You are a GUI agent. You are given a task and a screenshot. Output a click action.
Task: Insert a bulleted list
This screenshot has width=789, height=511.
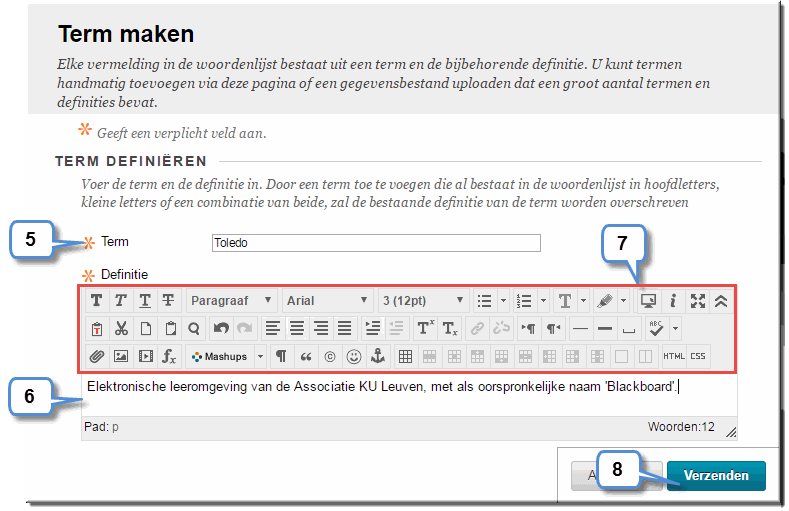[484, 301]
